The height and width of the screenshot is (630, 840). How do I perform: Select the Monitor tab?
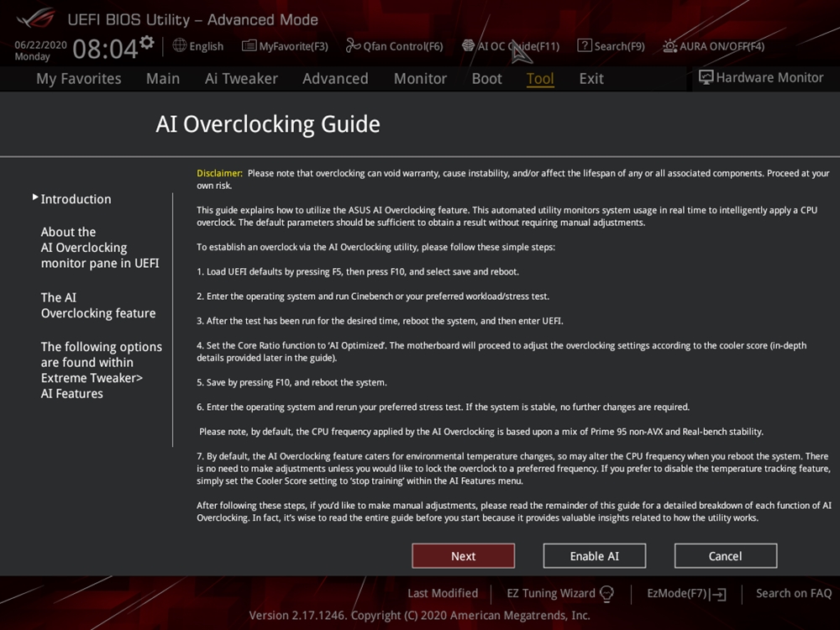420,78
